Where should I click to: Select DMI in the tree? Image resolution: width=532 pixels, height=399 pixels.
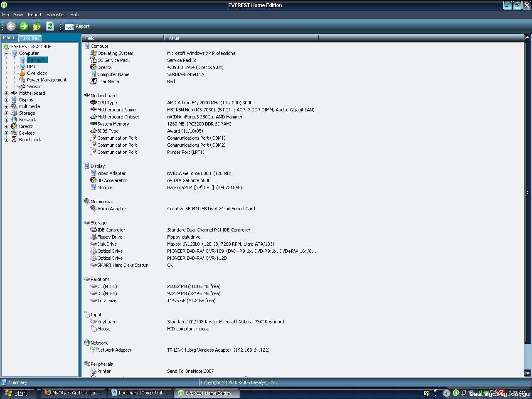pyautogui.click(x=31, y=66)
